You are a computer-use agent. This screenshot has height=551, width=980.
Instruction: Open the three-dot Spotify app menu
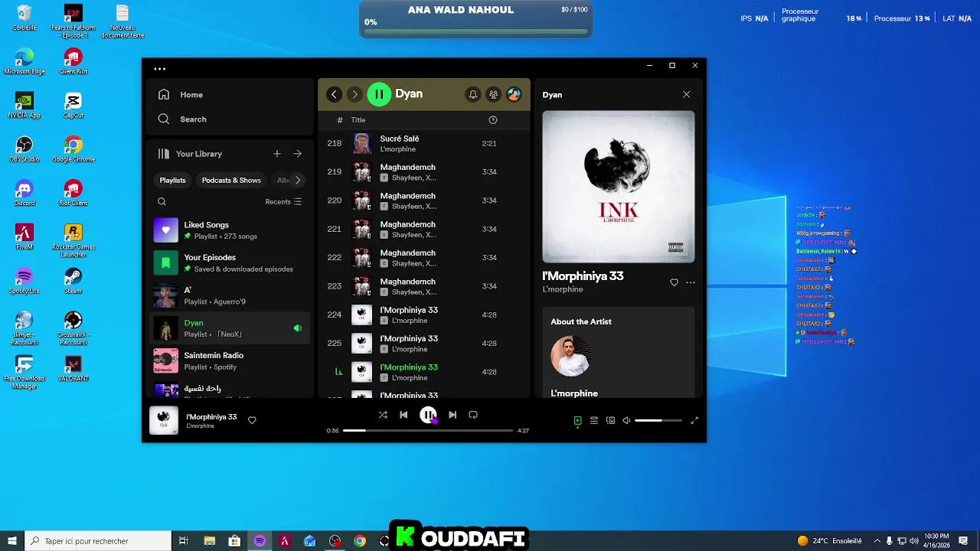point(159,69)
